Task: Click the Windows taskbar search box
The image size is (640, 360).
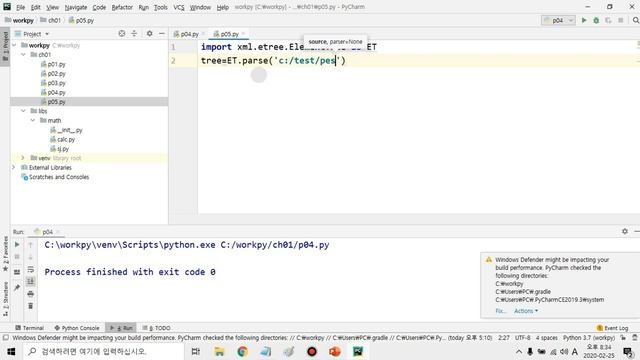Action: (103, 351)
